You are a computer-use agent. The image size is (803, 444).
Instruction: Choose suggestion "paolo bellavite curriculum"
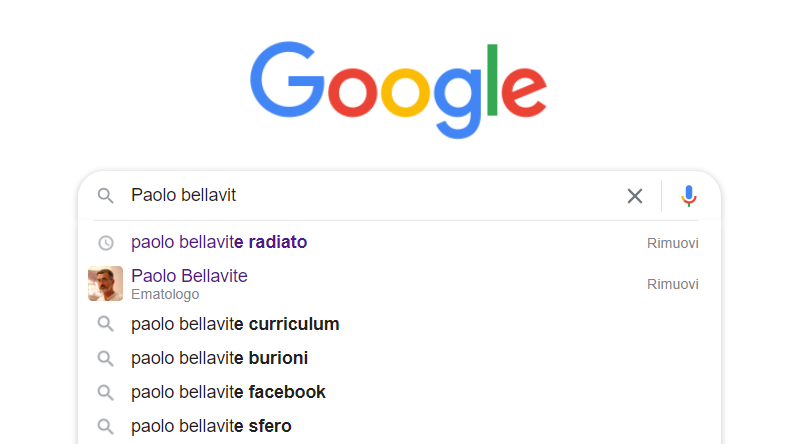tap(235, 324)
